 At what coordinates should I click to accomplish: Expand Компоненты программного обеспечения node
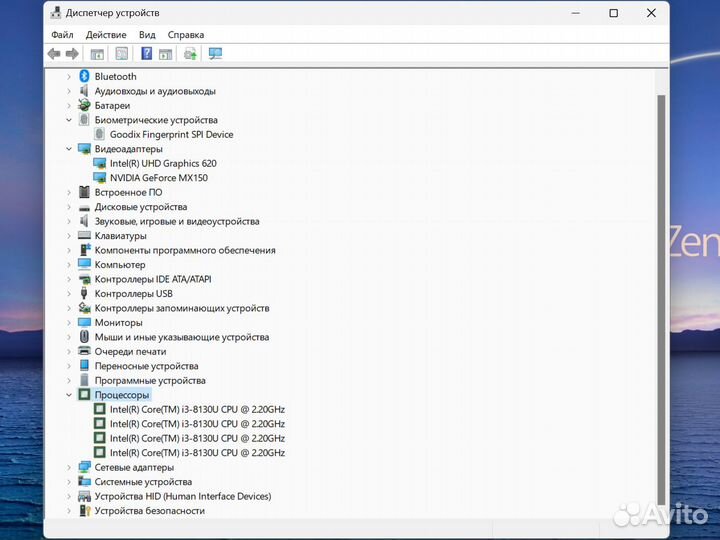pyautogui.click(x=69, y=250)
